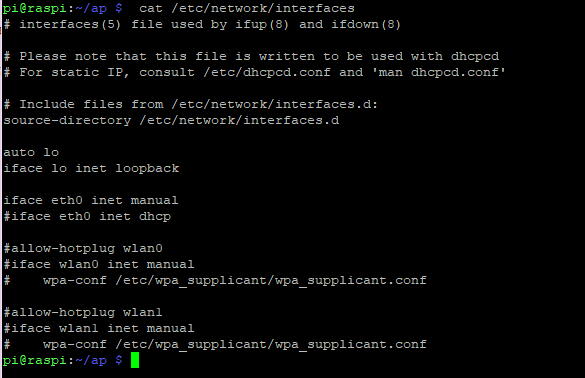
Task: Click the first wpa-conf wpa_supplicant.conf path
Action: [x=271, y=281]
